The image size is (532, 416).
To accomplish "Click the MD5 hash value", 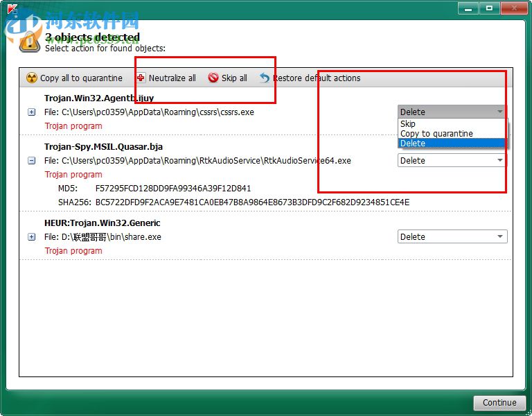I will [173, 188].
